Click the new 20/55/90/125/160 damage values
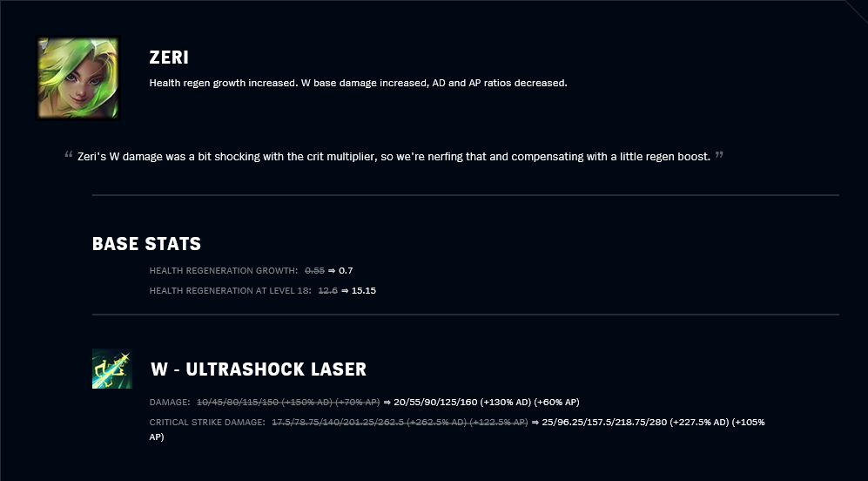 [487, 402]
